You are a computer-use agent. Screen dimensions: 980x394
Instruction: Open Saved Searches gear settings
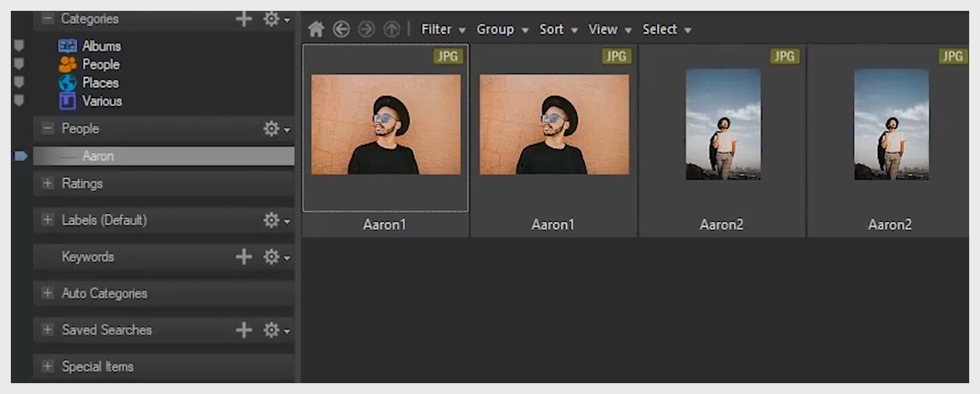point(277,330)
